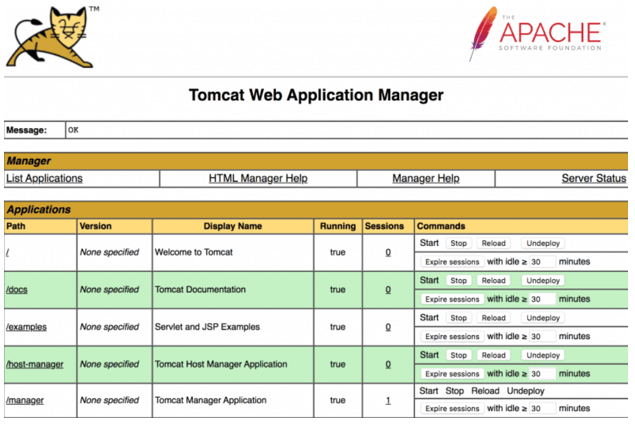
Task: Open the /manager application path
Action: pyautogui.click(x=25, y=400)
